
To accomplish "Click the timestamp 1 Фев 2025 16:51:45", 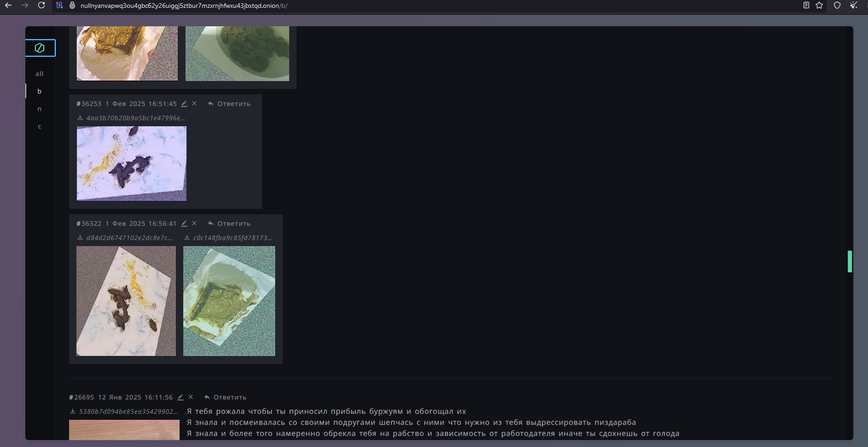I will (x=141, y=104).
